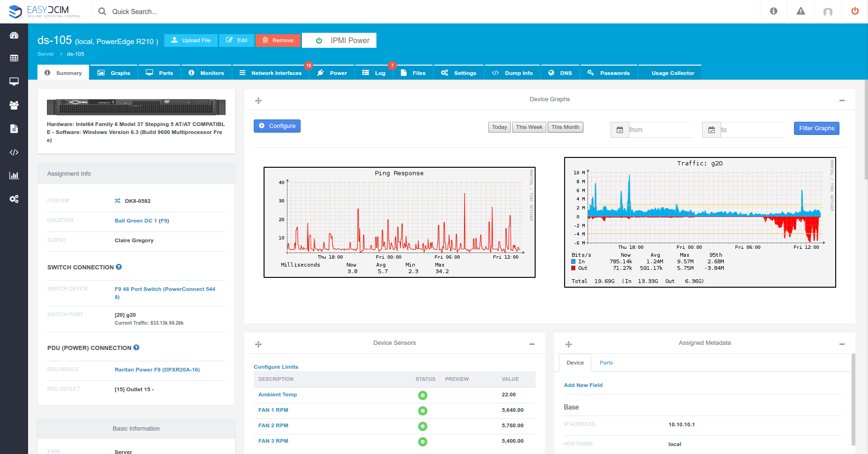Select the Today graph range
The width and height of the screenshot is (868, 454).
point(499,127)
